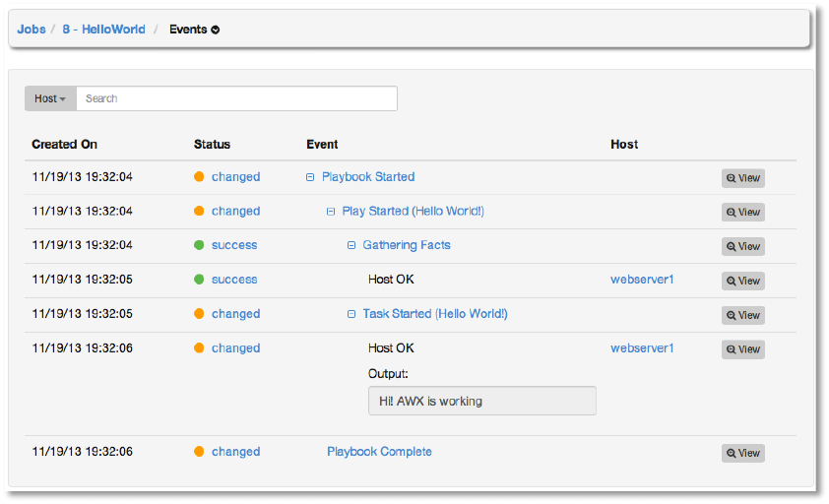The image size is (829, 504).
Task: View details of first Host OK event
Action: click(742, 281)
